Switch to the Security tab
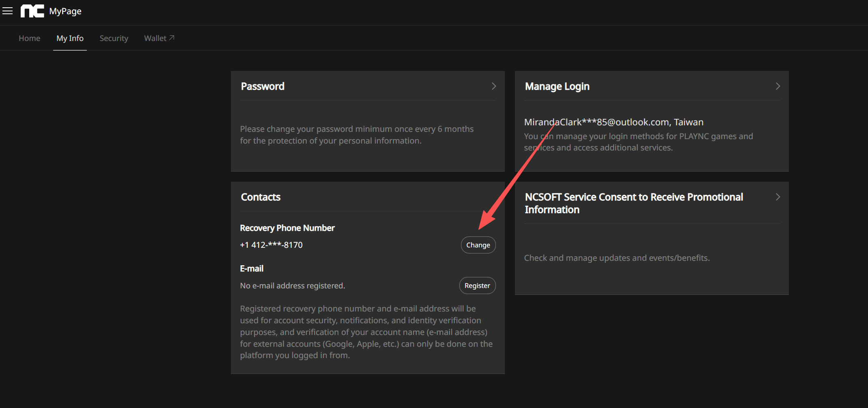Image resolution: width=868 pixels, height=408 pixels. point(114,38)
